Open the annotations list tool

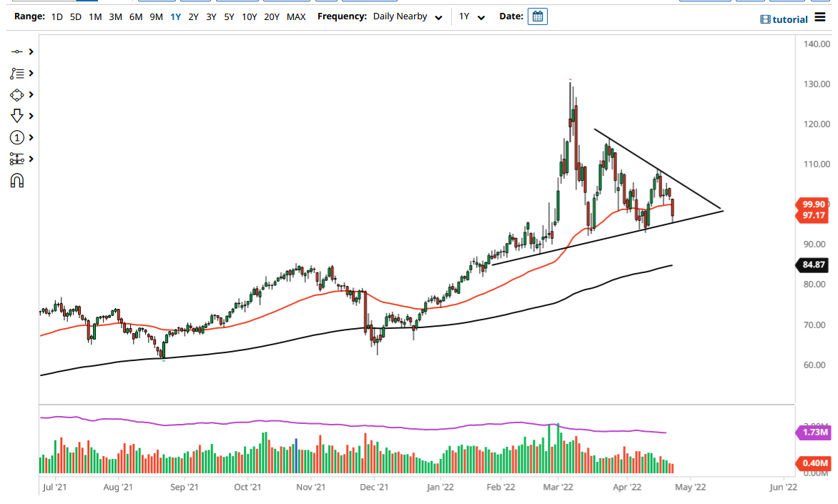point(16,73)
